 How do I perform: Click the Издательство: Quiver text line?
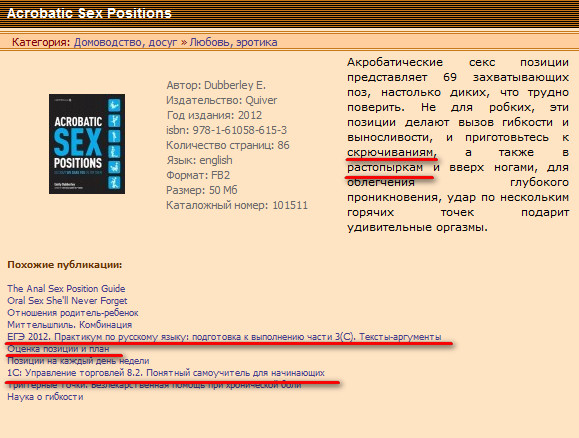[x=222, y=100]
